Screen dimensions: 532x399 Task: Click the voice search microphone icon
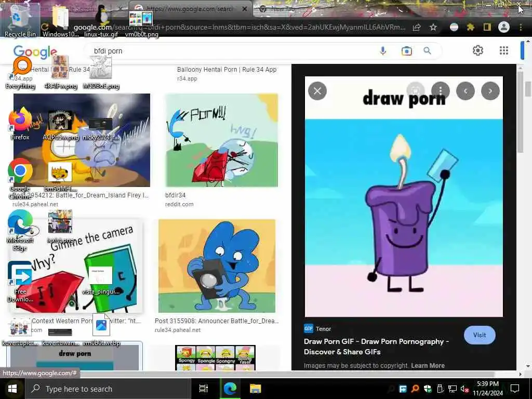coord(383,51)
